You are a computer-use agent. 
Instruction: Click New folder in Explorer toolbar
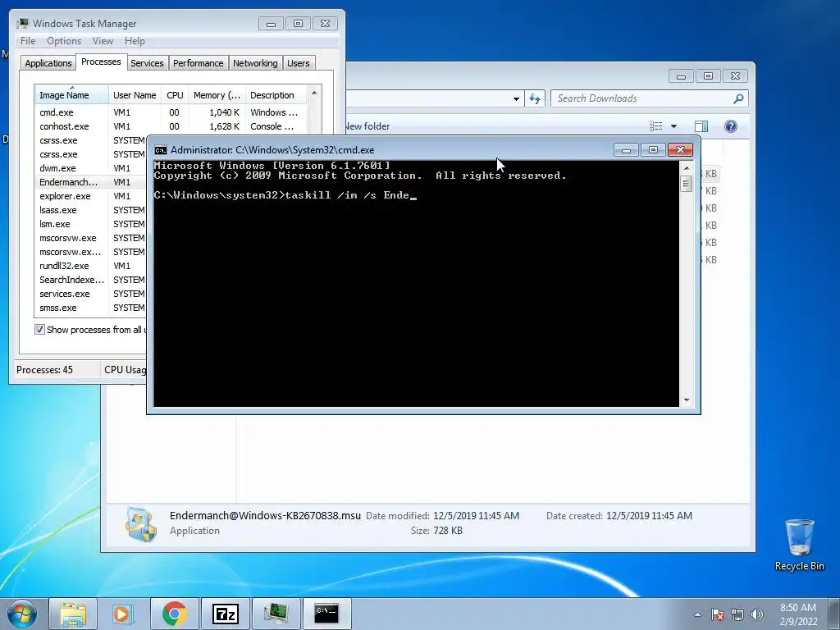click(x=367, y=126)
